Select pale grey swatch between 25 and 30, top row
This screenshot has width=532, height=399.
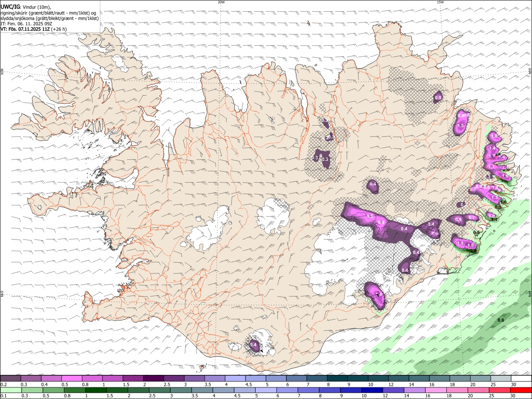tap(500, 379)
